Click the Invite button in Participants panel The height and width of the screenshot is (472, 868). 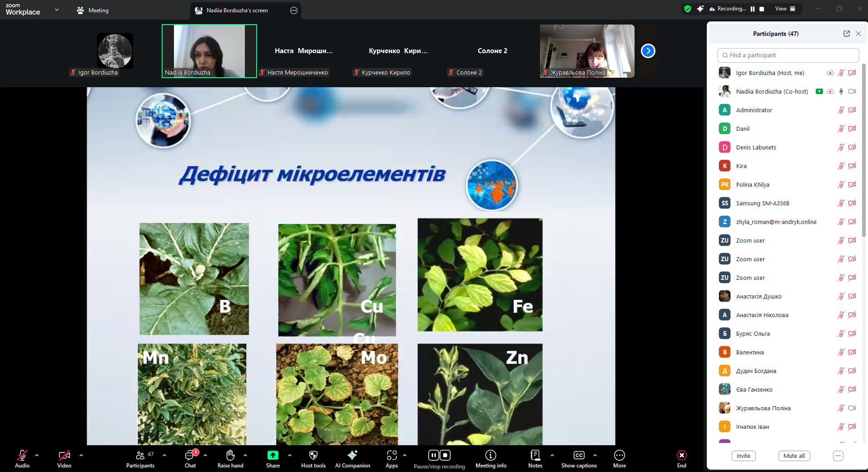(x=744, y=456)
